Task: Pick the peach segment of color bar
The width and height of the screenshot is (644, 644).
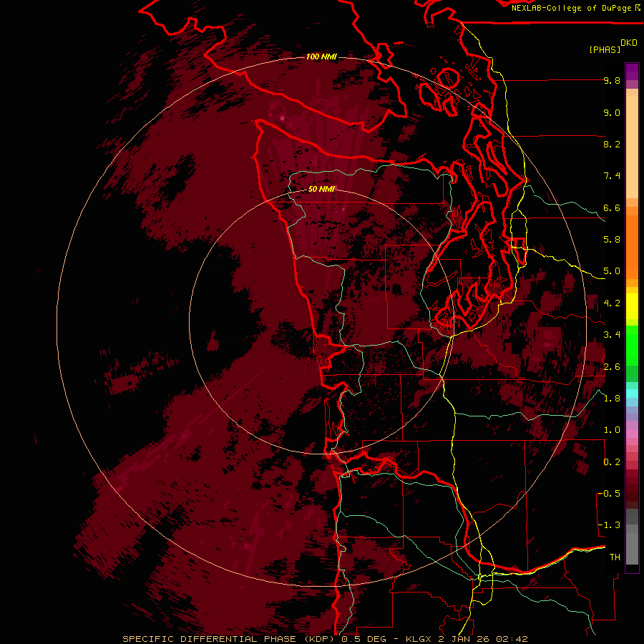Action: (632, 146)
